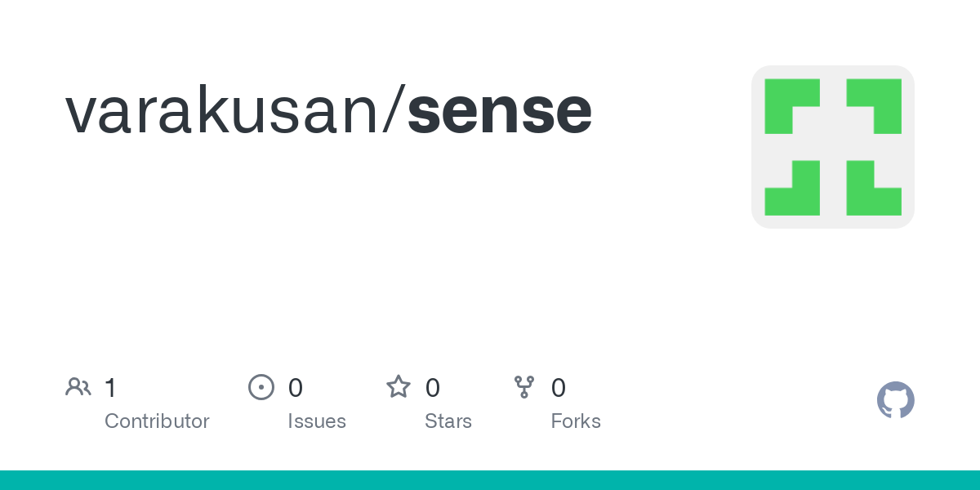Click the teal bar at the bottom

coord(490,480)
